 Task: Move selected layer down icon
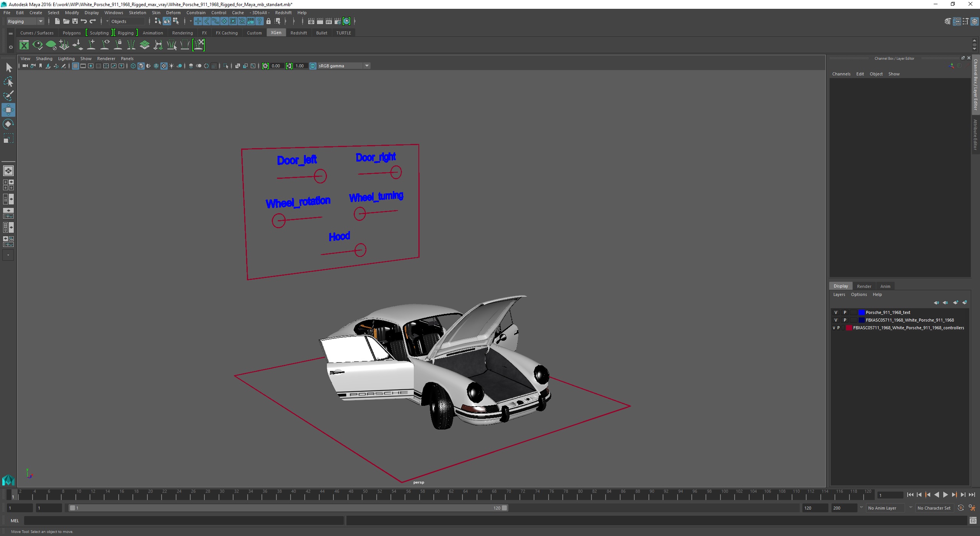pyautogui.click(x=945, y=302)
